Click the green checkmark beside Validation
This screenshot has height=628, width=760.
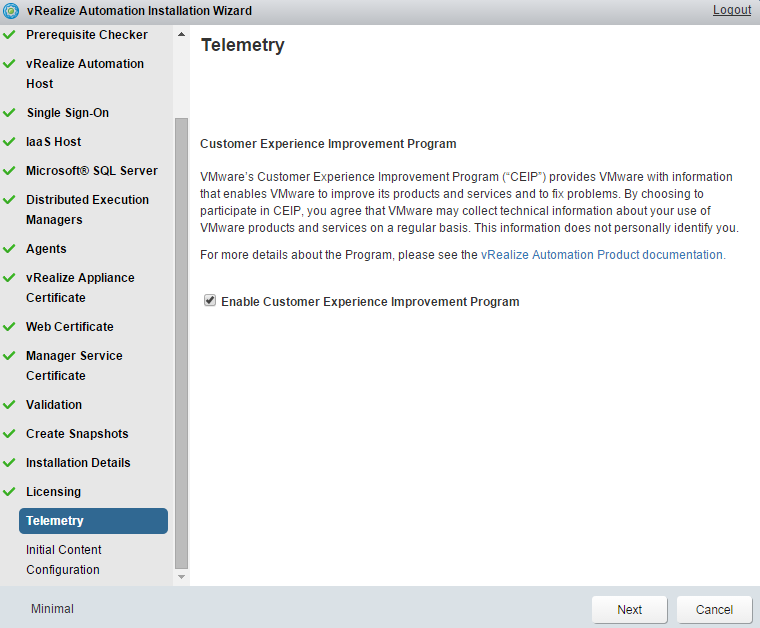click(x=9, y=405)
